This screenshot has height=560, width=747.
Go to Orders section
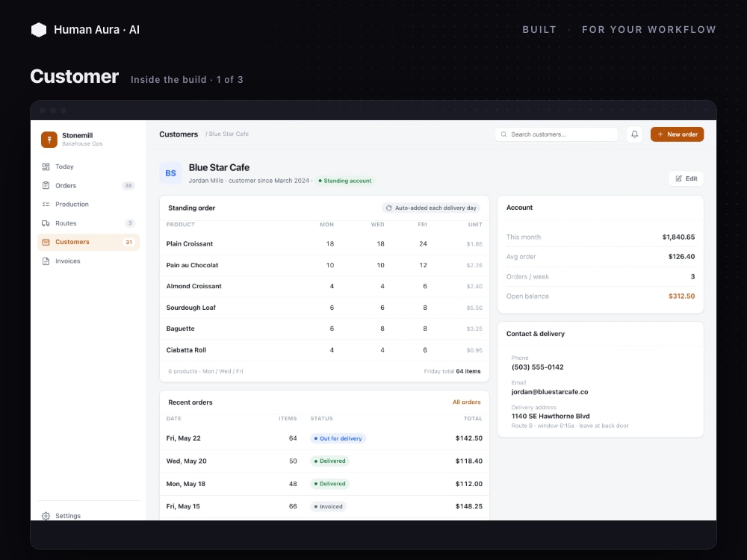pos(88,186)
